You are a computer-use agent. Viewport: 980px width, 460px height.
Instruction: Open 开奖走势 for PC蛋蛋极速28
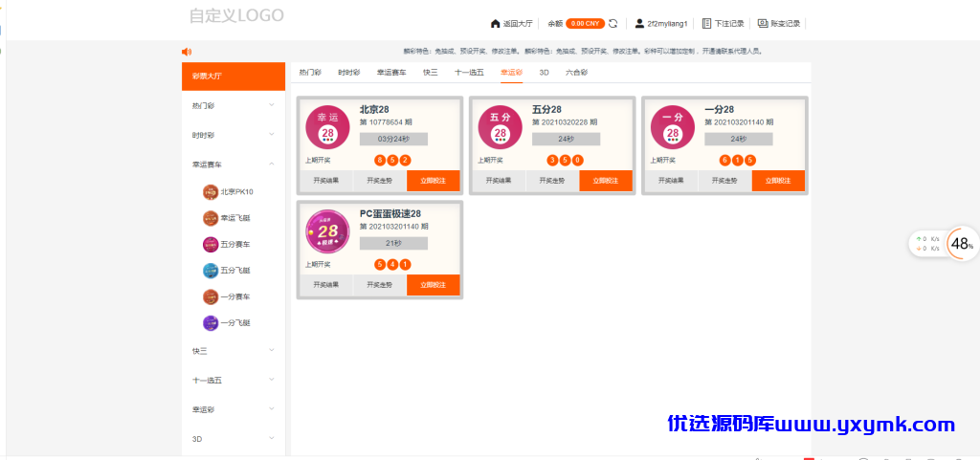pos(380,285)
